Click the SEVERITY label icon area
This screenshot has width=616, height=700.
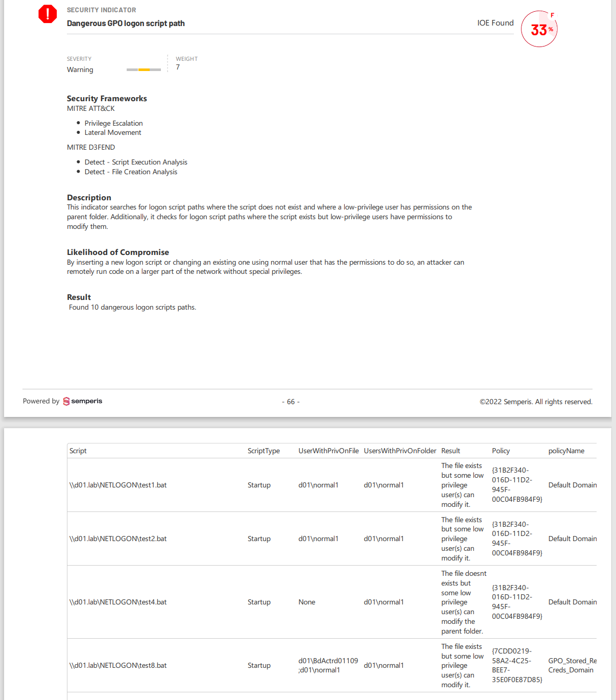(x=79, y=59)
